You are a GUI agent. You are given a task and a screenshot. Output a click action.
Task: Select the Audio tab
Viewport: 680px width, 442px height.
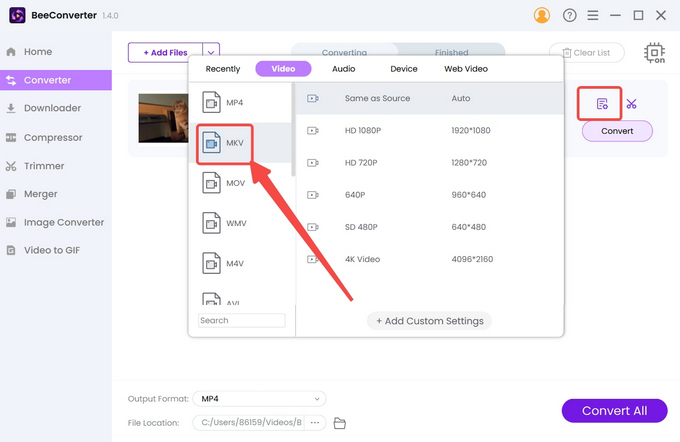[343, 69]
